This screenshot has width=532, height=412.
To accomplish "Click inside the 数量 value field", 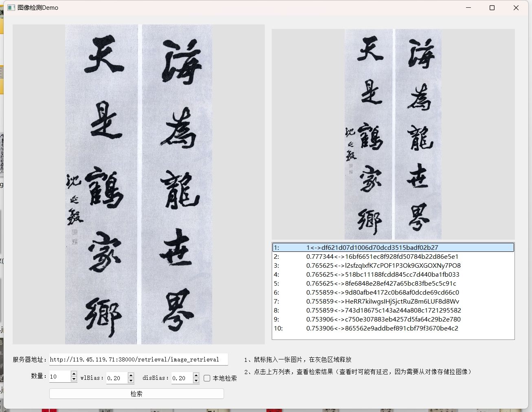I will (60, 377).
